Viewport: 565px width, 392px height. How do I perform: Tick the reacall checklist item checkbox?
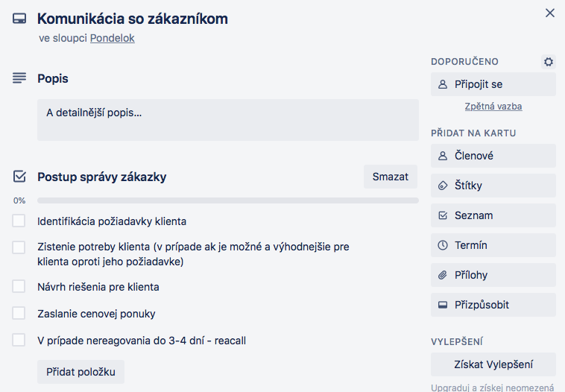19,340
